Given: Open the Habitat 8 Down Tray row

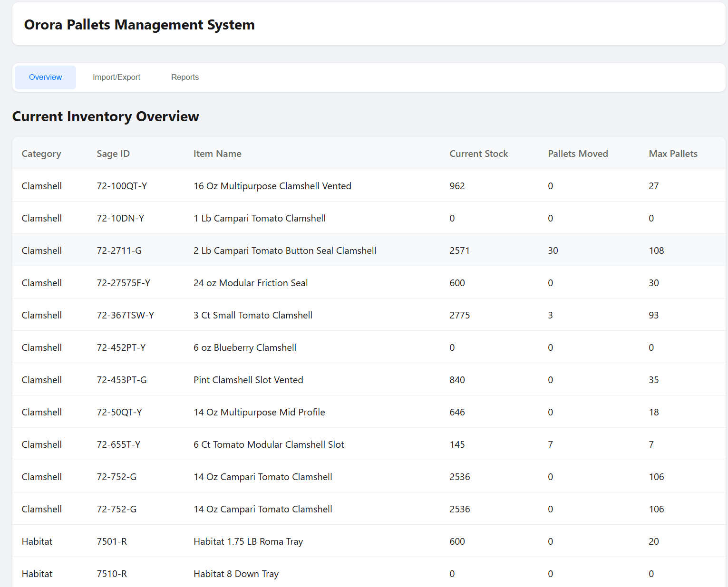Looking at the screenshot, I should (x=236, y=574).
